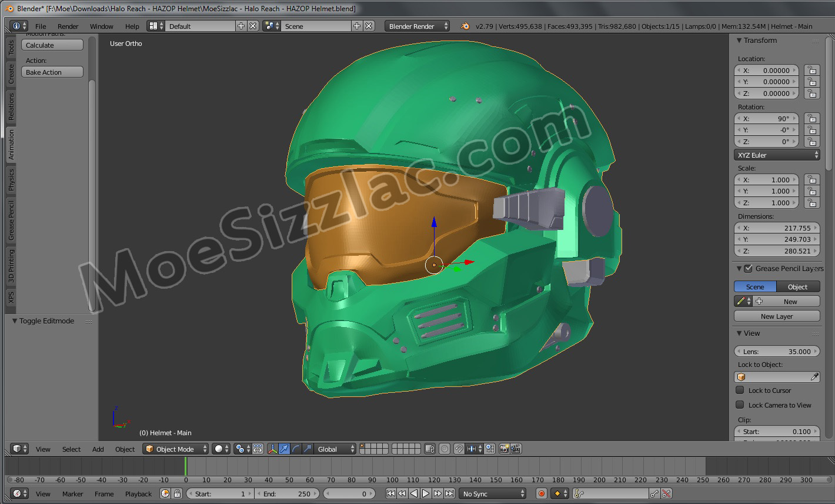Image resolution: width=835 pixels, height=504 pixels.
Task: Enable Lock to Cursor checkbox
Action: point(740,390)
